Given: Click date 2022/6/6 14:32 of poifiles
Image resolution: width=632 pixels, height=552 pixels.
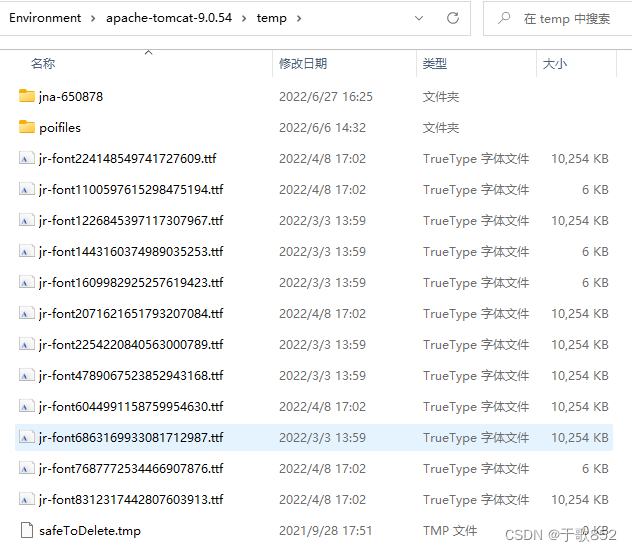Looking at the screenshot, I should tap(322, 128).
